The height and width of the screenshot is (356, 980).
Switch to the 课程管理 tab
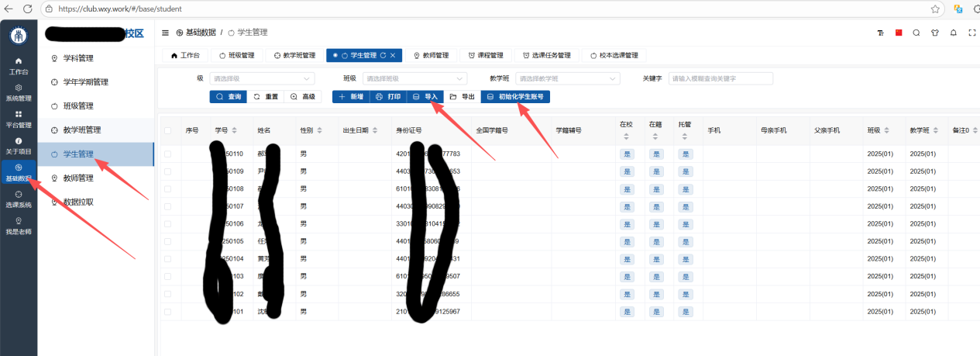click(x=485, y=56)
